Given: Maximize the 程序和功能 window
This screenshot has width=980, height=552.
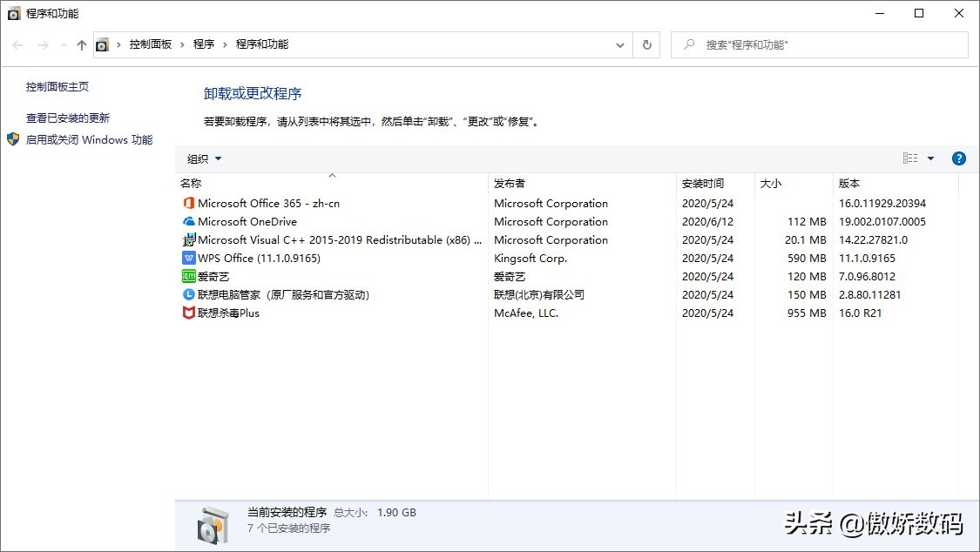Looking at the screenshot, I should pyautogui.click(x=919, y=13).
